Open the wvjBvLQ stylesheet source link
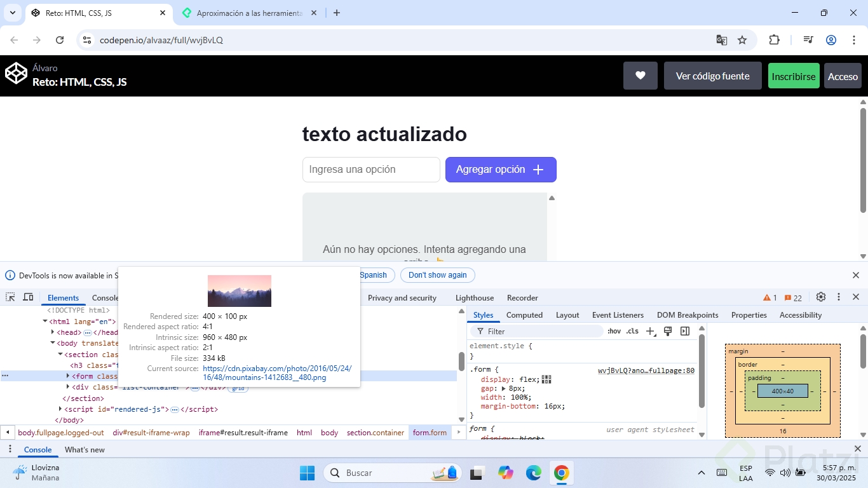This screenshot has width=868, height=488. coord(646,370)
